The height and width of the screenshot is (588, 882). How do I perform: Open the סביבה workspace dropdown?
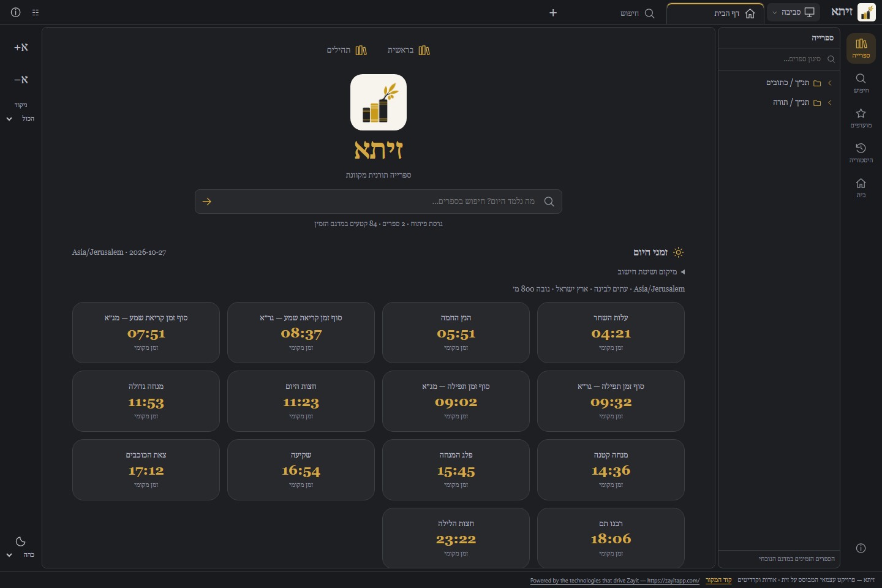pos(794,12)
